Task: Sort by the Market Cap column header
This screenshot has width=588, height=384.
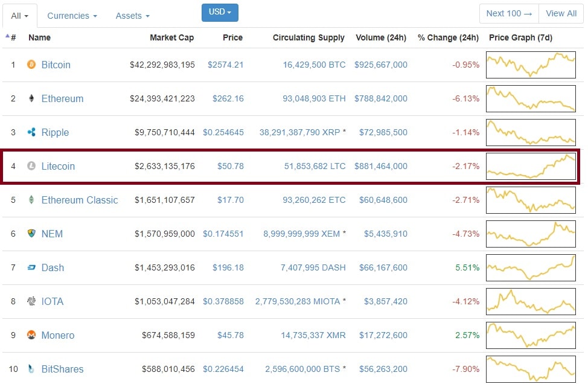Action: [171, 37]
